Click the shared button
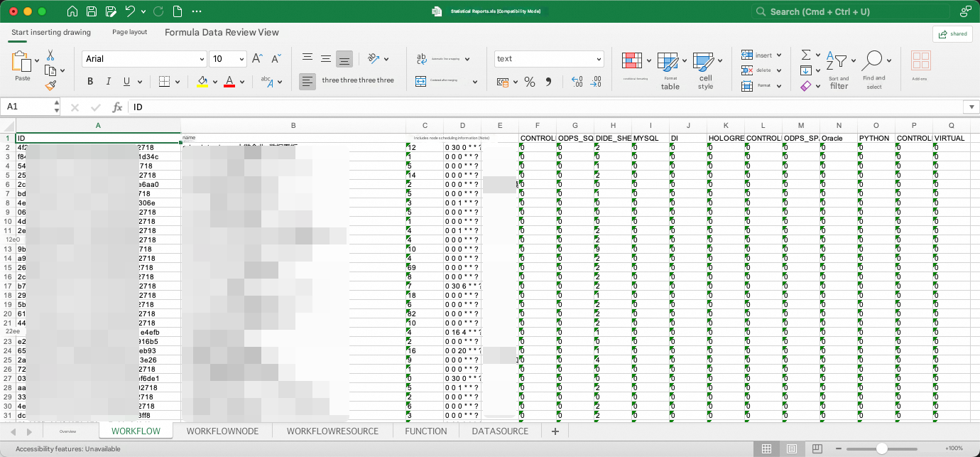 (952, 33)
